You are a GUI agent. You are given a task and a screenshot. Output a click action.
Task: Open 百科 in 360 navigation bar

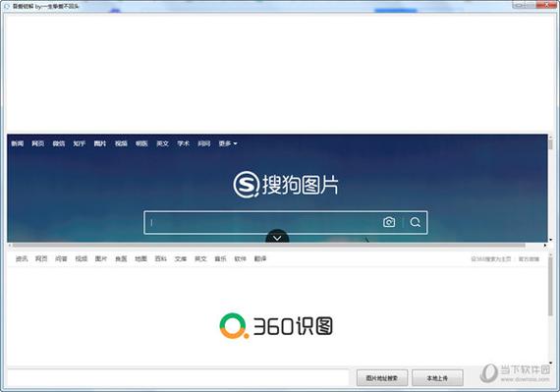(x=161, y=258)
